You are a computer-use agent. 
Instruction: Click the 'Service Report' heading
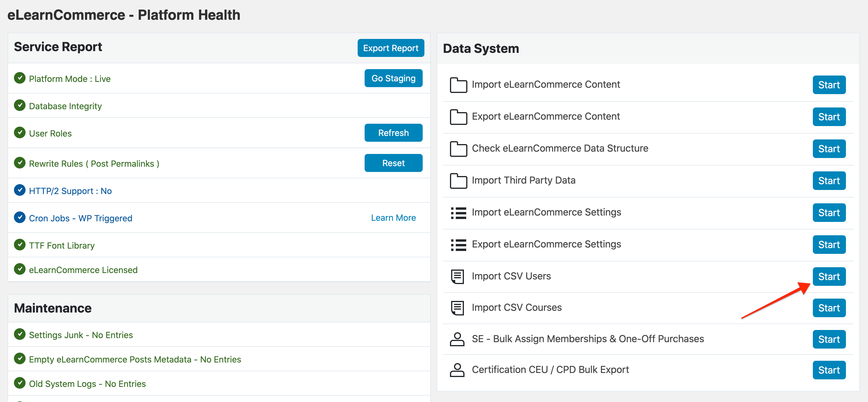coord(58,47)
